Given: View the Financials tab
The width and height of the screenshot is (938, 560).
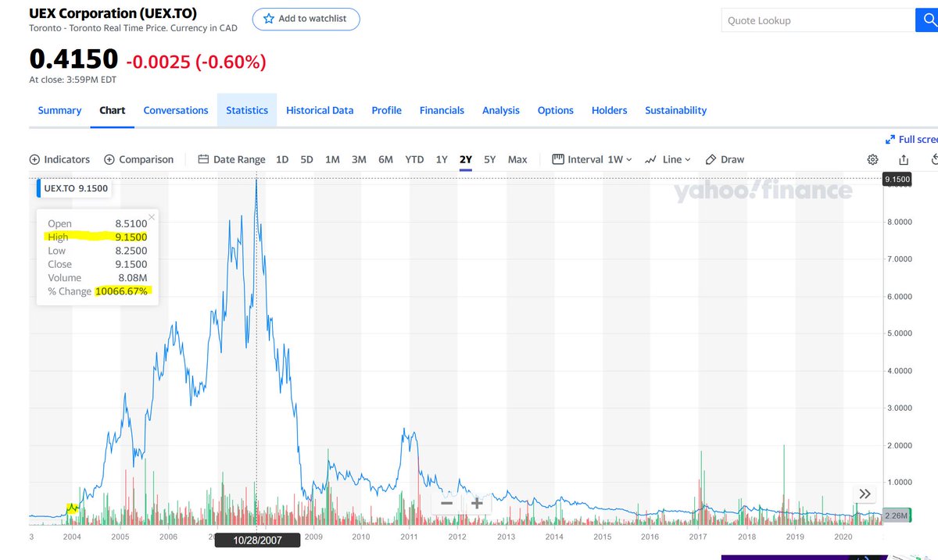Looking at the screenshot, I should click(x=442, y=110).
